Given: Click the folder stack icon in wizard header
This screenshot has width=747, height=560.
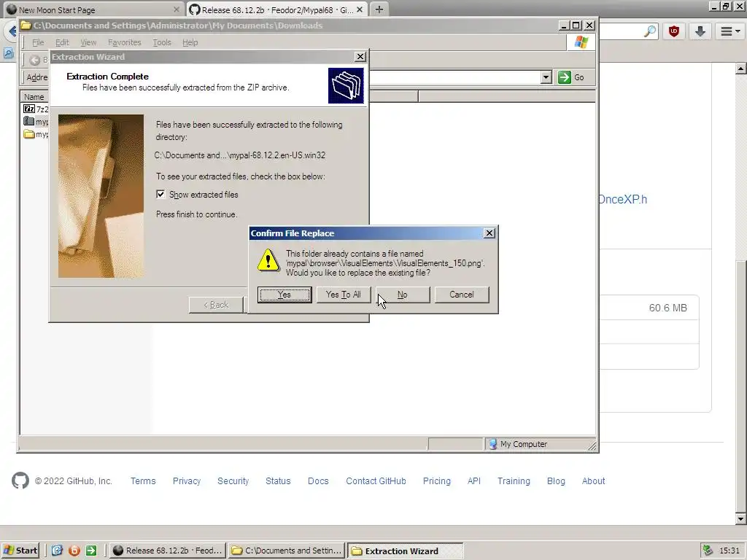Looking at the screenshot, I should [x=346, y=86].
